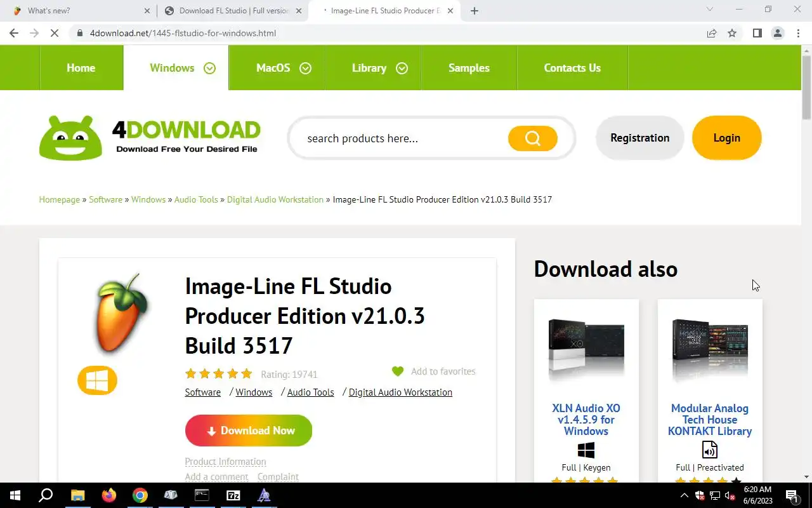Click the orange Windows platform badge
The height and width of the screenshot is (508, 812).
(97, 380)
